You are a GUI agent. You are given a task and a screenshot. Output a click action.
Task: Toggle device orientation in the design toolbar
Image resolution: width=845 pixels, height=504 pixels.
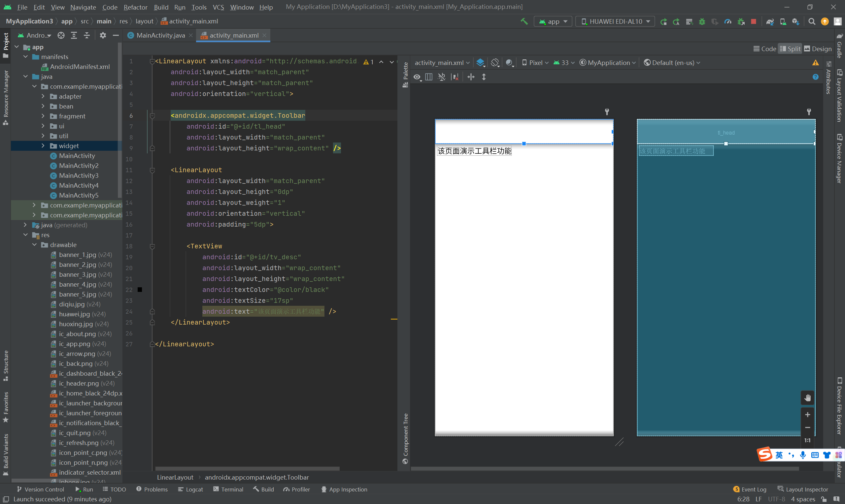coord(495,62)
